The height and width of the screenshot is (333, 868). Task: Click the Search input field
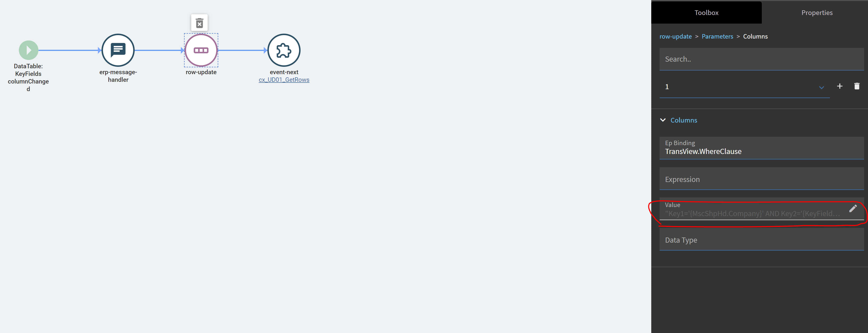(x=762, y=59)
